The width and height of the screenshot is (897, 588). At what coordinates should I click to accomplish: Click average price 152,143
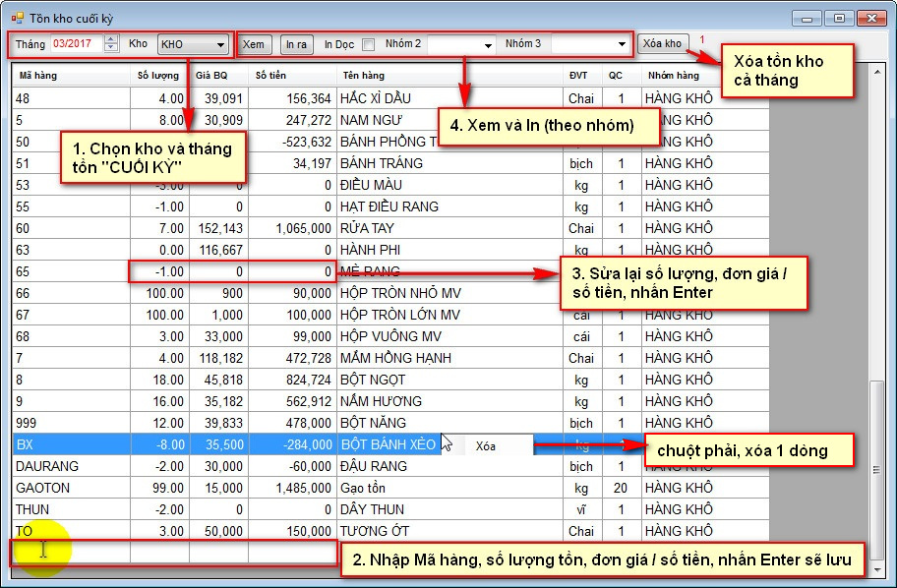pyautogui.click(x=218, y=228)
